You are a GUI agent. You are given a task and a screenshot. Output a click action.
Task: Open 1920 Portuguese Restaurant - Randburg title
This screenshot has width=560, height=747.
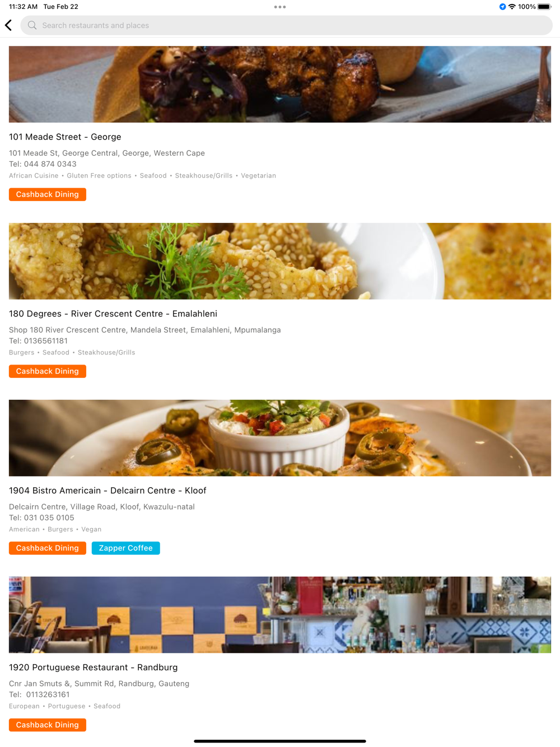pos(93,667)
